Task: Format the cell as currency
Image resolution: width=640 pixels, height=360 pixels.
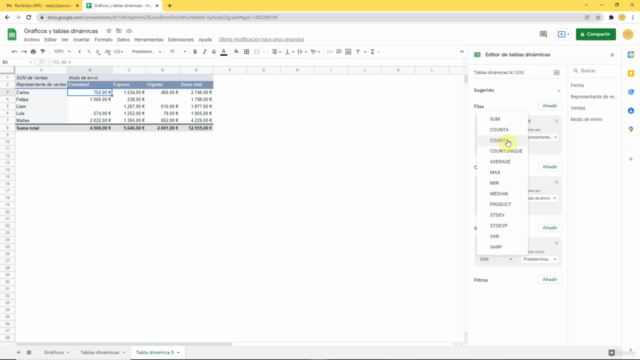Action: [x=80, y=52]
